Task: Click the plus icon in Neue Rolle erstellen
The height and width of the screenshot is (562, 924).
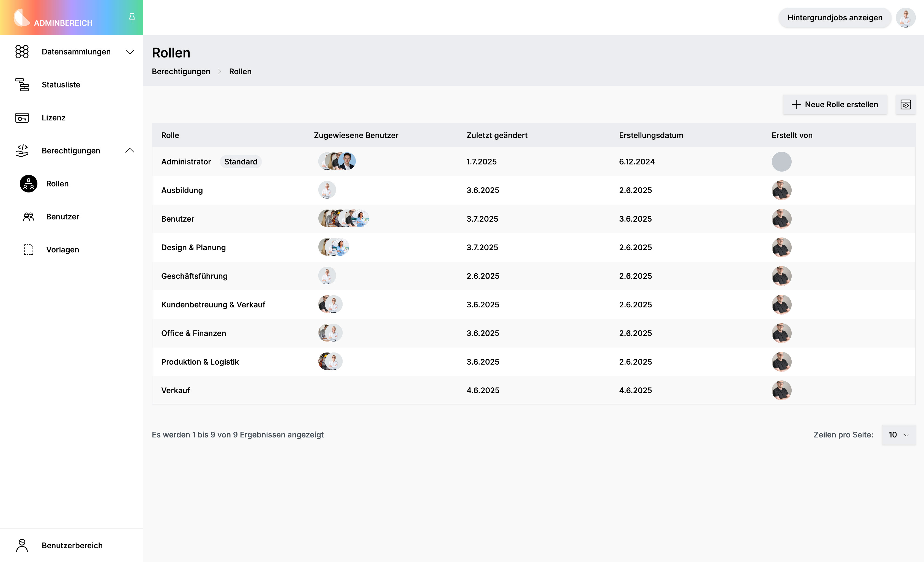Action: pyautogui.click(x=796, y=104)
